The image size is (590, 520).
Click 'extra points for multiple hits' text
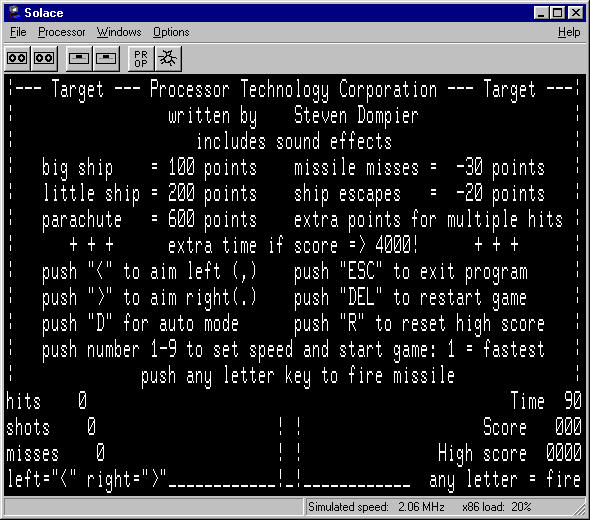click(x=428, y=219)
